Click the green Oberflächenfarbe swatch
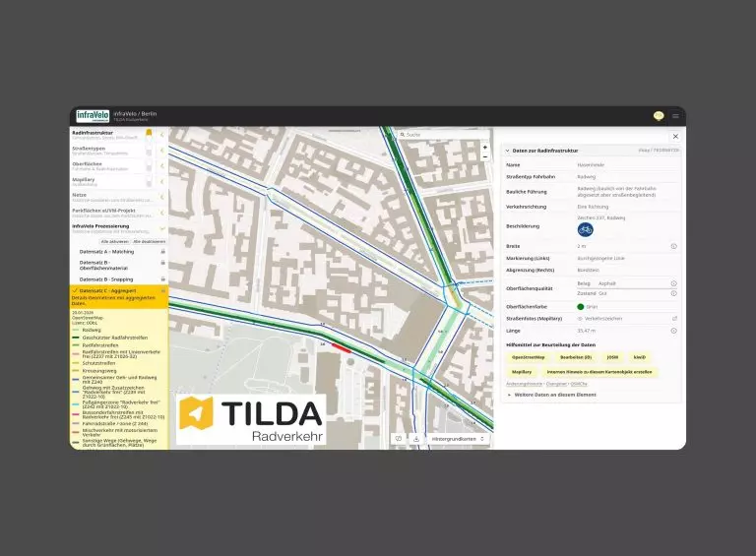 (x=581, y=307)
